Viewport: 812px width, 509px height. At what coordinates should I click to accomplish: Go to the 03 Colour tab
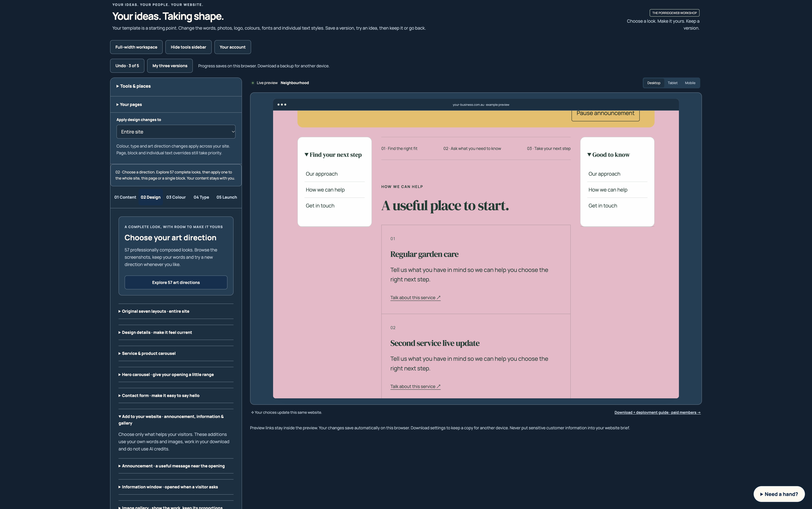coord(176,197)
